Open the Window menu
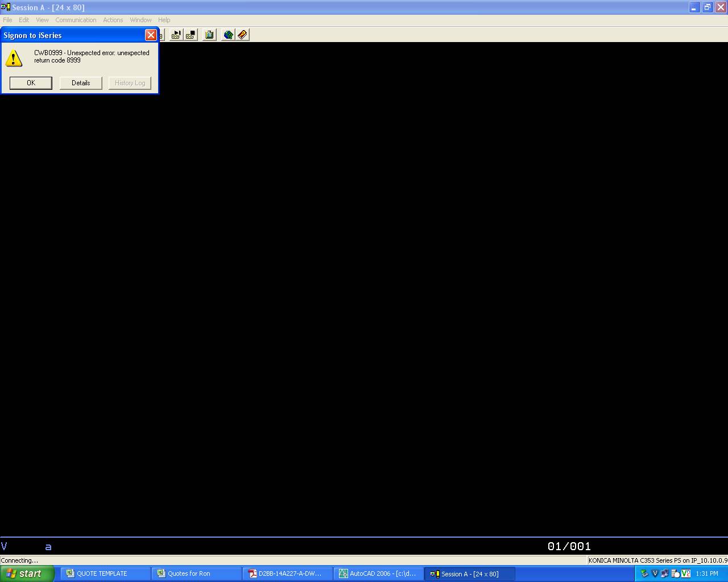 pos(140,20)
